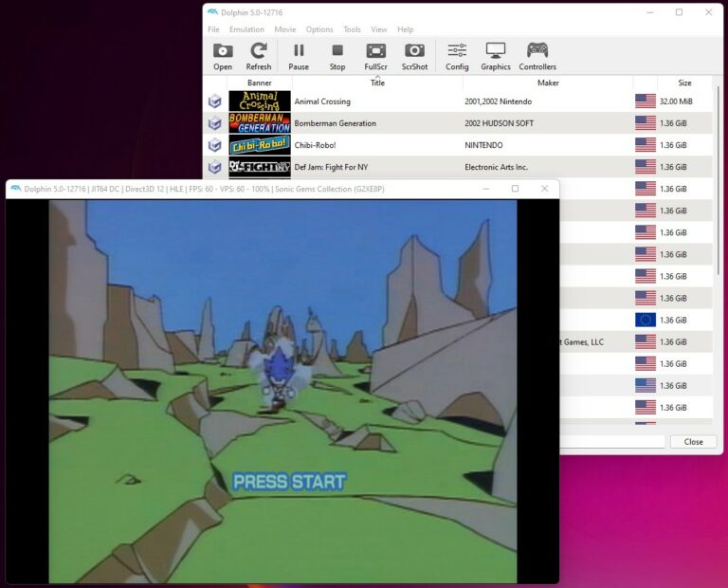Open Controllers settings

(x=537, y=56)
